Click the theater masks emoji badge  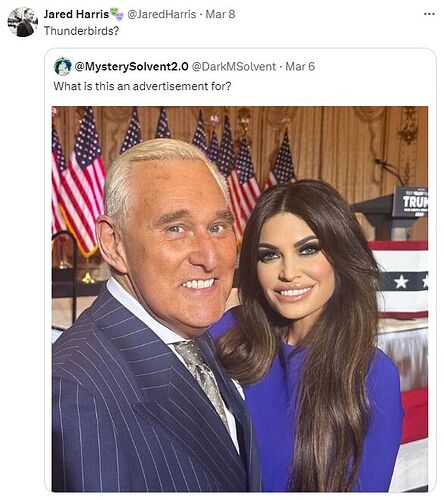pyautogui.click(x=117, y=14)
